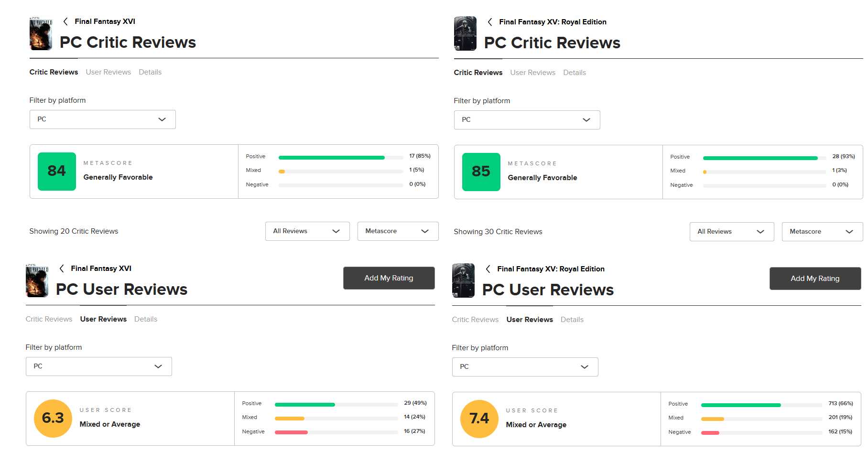868x452 pixels.
Task: Go to the Critic Reviews tab under Final Fantasy XVI PC User Reviews
Action: tap(49, 319)
